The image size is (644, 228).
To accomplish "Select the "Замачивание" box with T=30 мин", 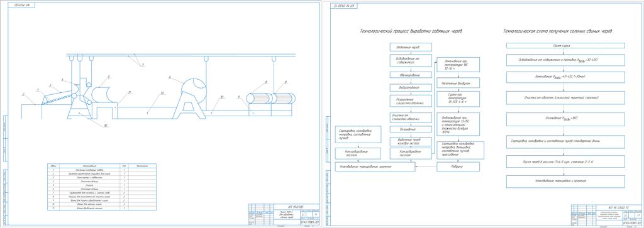I will (565, 77).
